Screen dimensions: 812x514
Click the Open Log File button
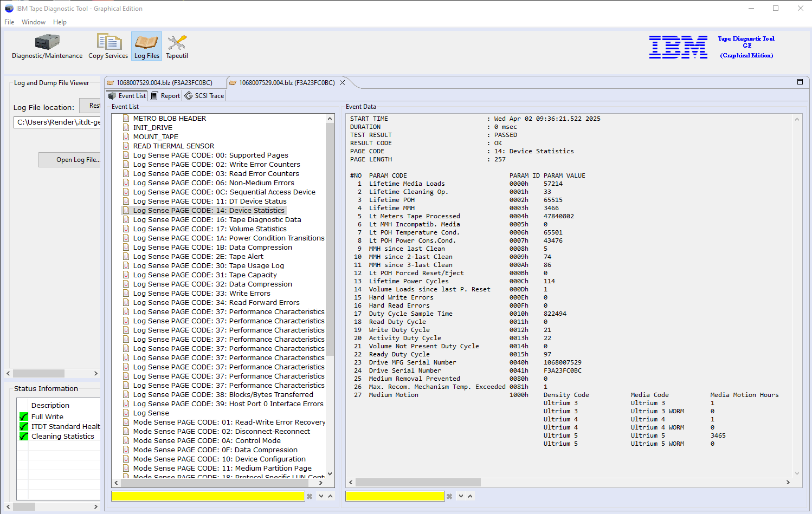70,160
